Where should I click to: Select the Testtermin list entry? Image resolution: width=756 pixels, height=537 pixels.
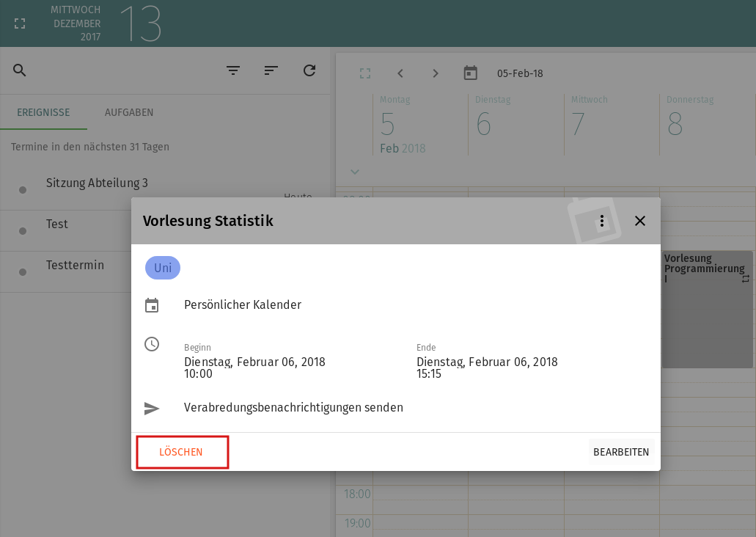(75, 266)
